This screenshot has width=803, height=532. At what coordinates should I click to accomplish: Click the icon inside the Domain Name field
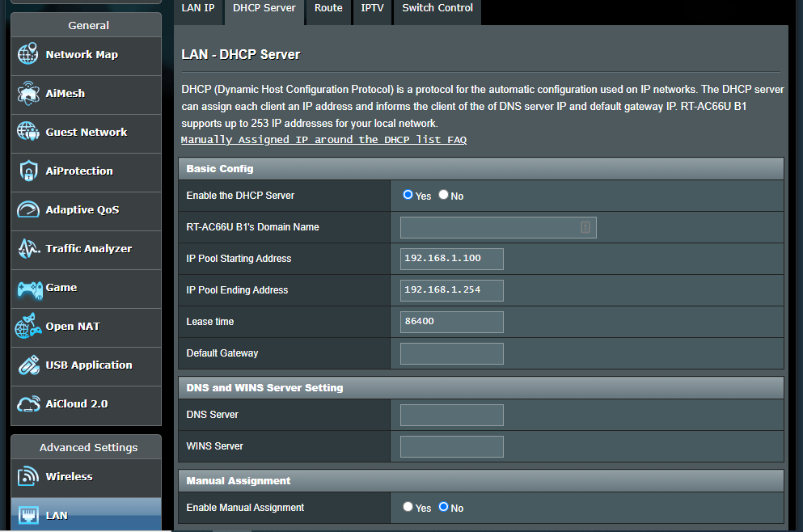tap(585, 227)
